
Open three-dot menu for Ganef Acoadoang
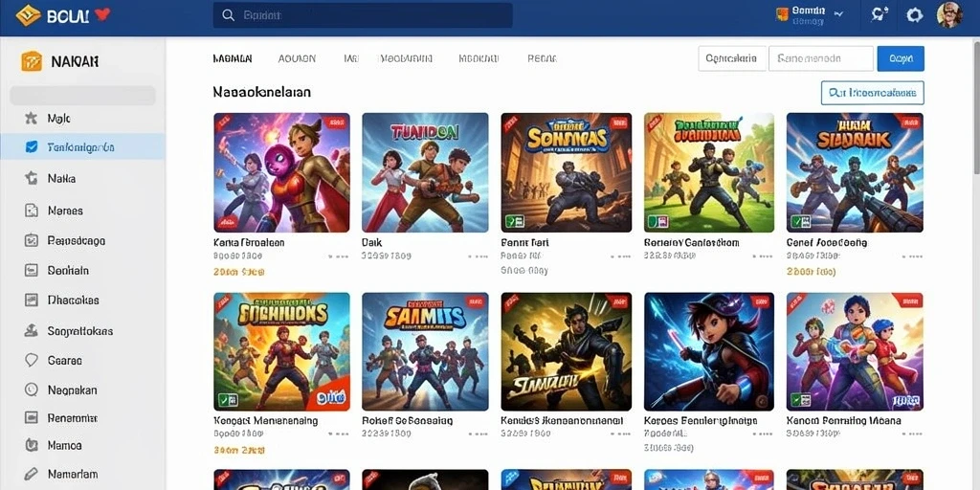[912, 256]
